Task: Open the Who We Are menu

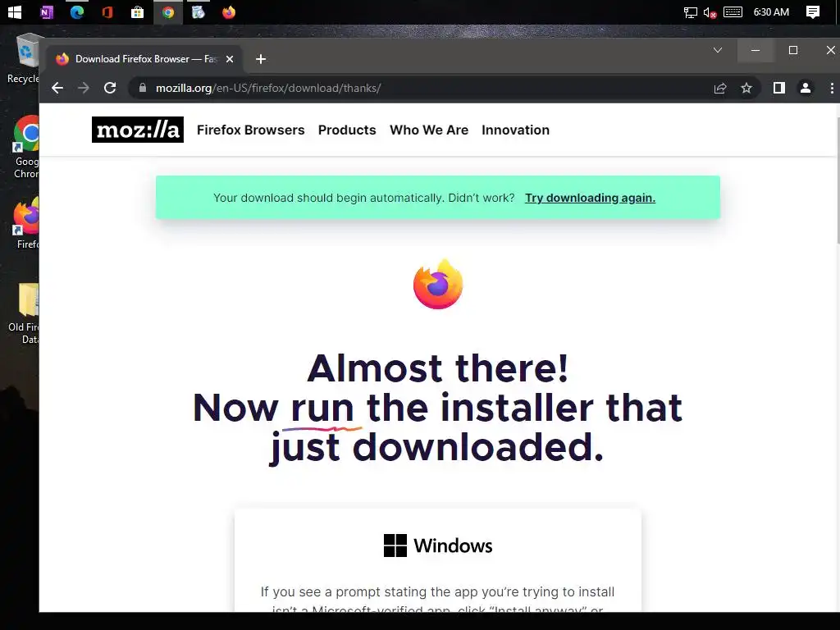Action: [x=429, y=130]
